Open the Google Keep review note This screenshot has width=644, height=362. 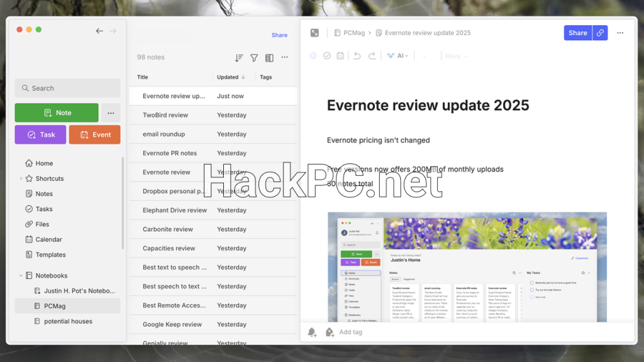tap(213, 324)
